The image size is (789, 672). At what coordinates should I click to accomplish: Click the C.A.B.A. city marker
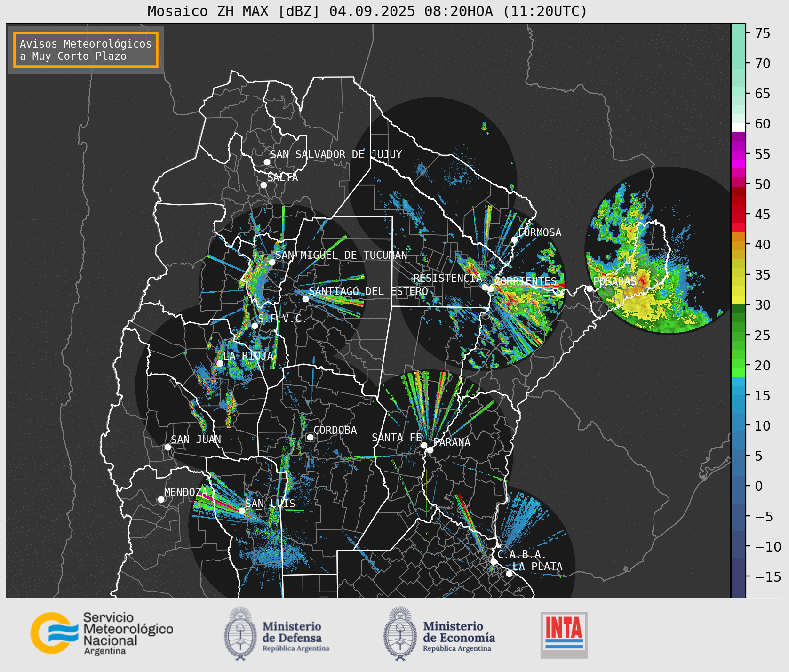pos(494,561)
